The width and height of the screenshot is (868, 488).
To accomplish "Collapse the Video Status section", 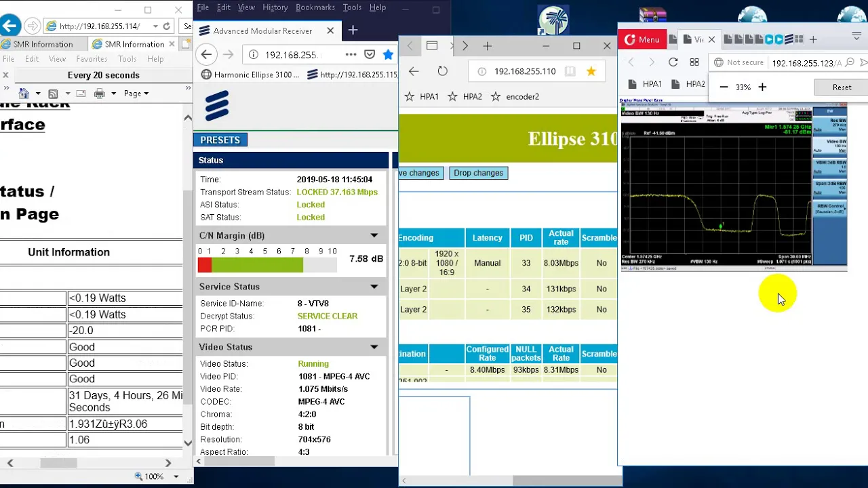I will (x=374, y=347).
